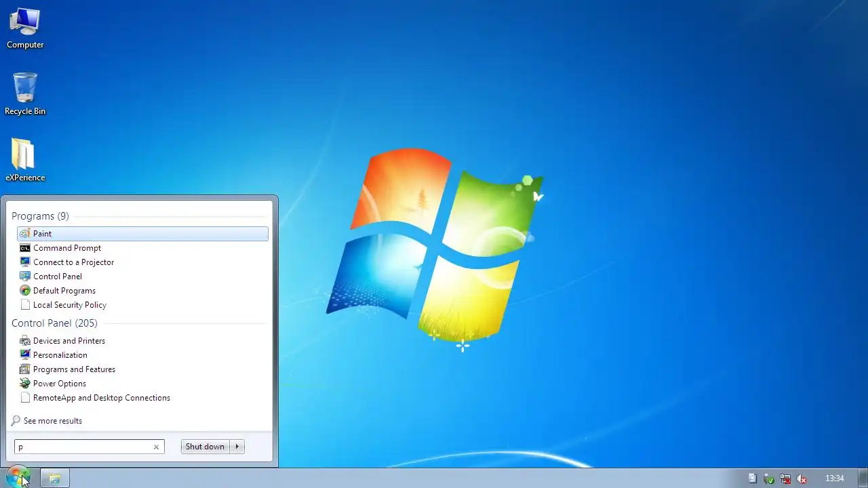
Task: Click the Computer label text on desktop
Action: pyautogui.click(x=25, y=45)
